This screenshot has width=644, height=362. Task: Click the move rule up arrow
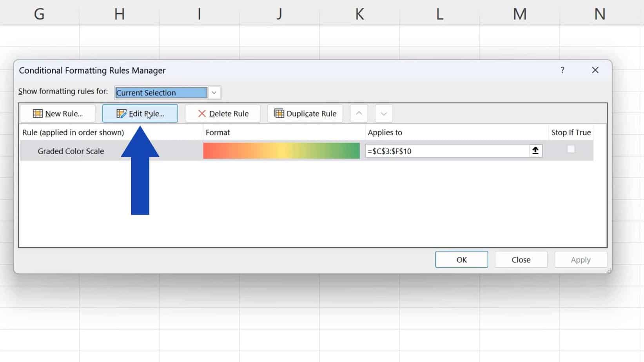[x=359, y=113]
